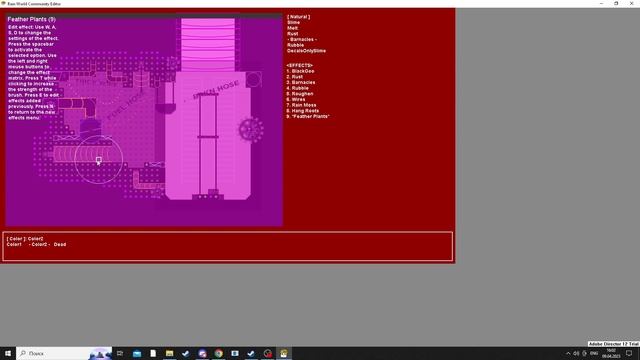The image size is (640, 360).
Task: Restore down the editor window
Action: [x=616, y=3]
